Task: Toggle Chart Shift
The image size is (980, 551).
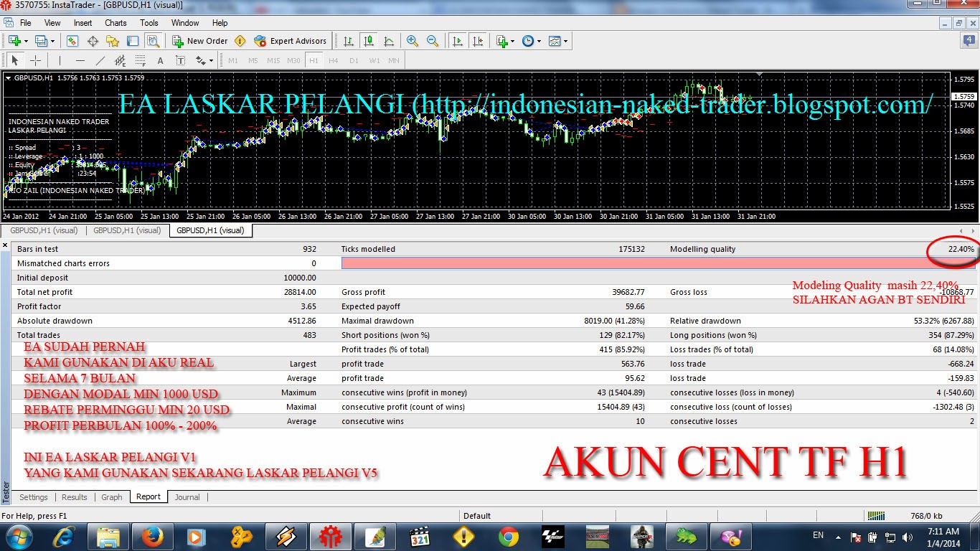Action: pyautogui.click(x=478, y=41)
